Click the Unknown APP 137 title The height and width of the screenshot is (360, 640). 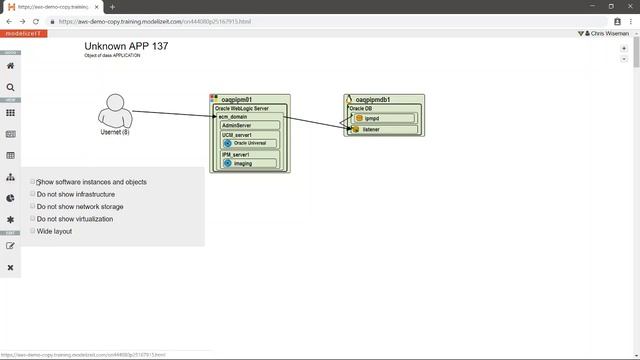126,46
